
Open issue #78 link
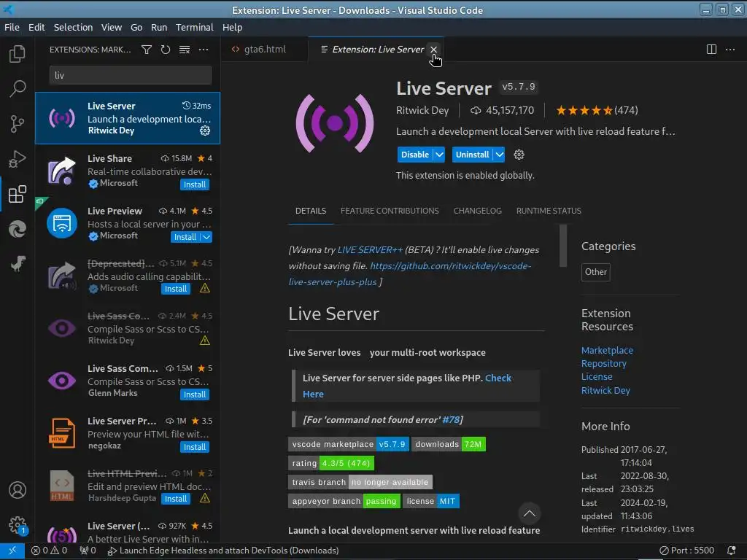point(451,419)
